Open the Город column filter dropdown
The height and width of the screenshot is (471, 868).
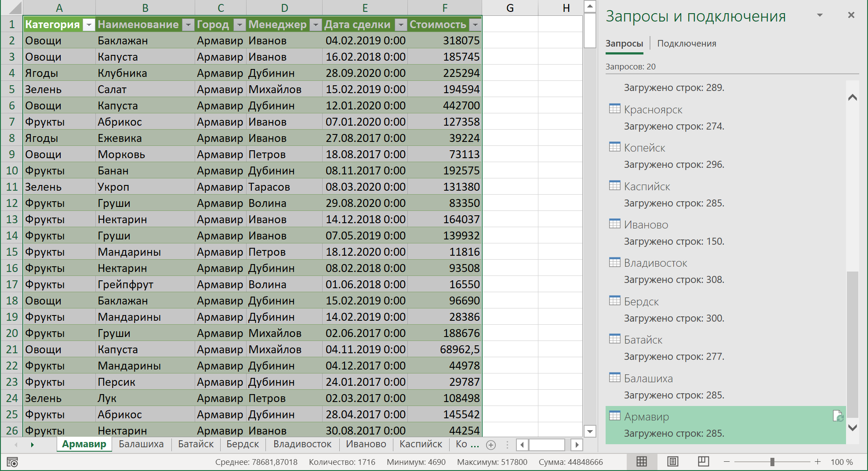click(x=239, y=25)
